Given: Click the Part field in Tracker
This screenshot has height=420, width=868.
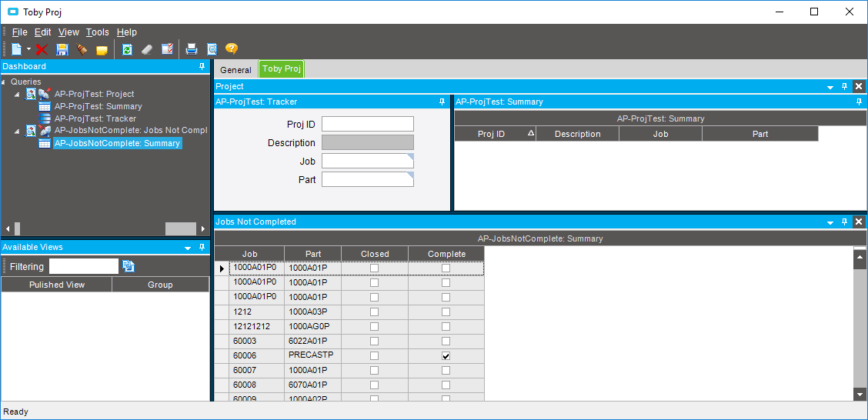Looking at the screenshot, I should click(x=368, y=179).
